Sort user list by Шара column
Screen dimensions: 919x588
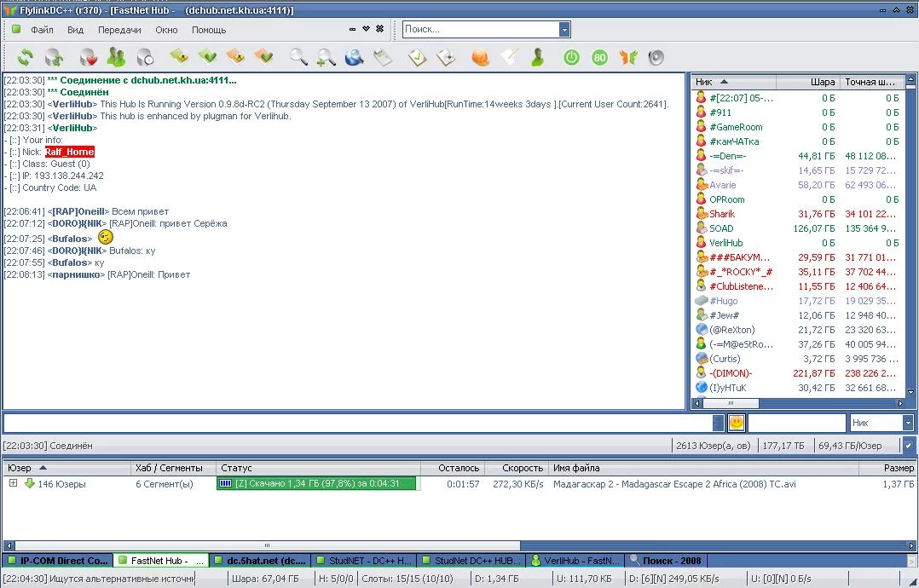(x=822, y=82)
